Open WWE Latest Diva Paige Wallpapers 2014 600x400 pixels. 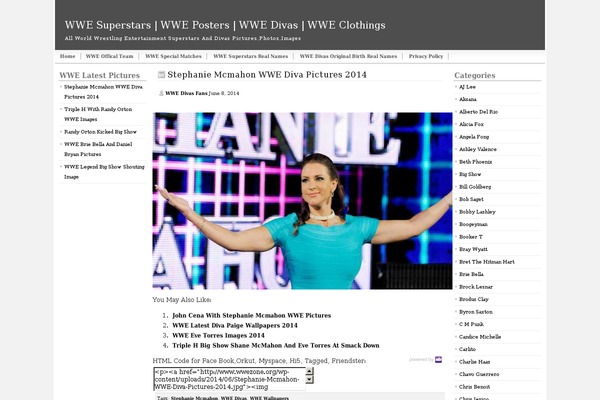click(235, 325)
